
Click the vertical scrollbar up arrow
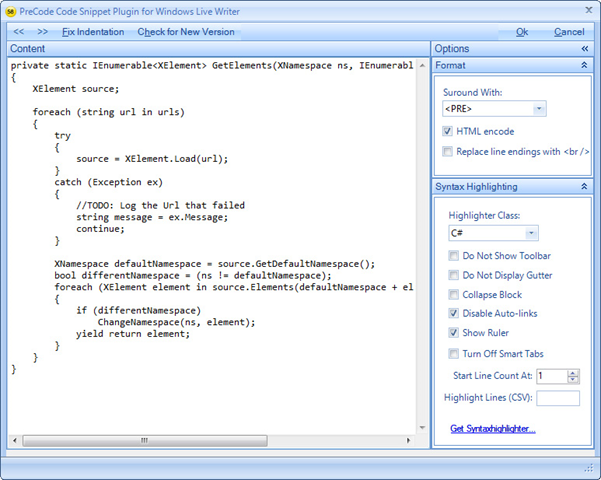tap(422, 66)
